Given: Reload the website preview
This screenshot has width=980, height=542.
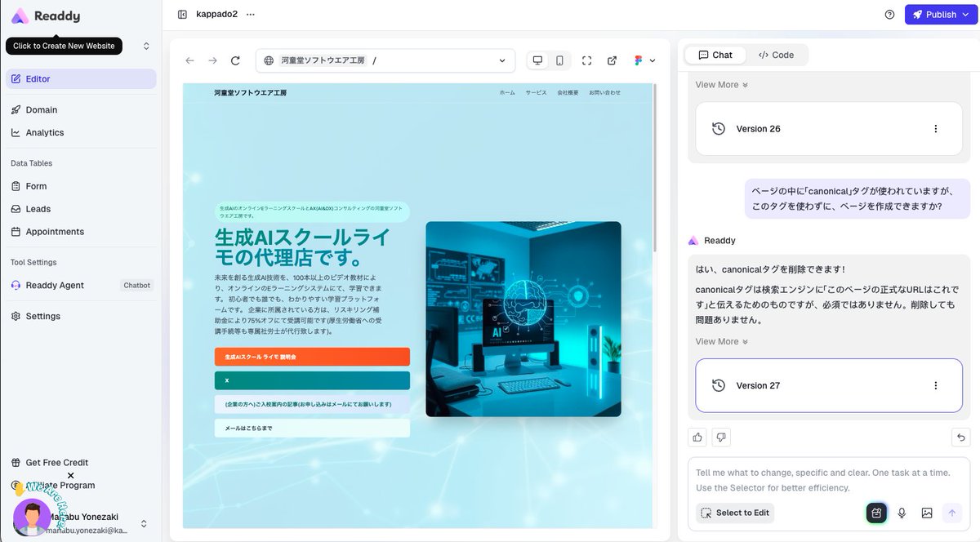Looking at the screenshot, I should pos(236,60).
